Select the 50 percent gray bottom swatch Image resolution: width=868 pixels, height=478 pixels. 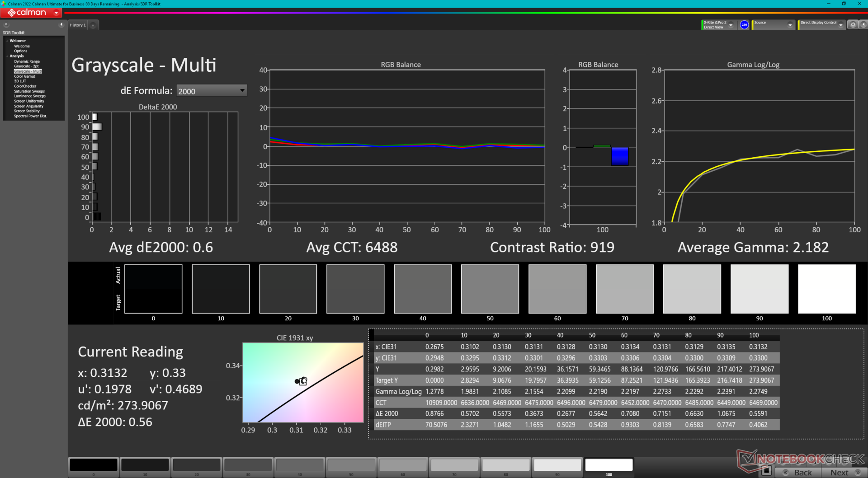click(x=351, y=465)
